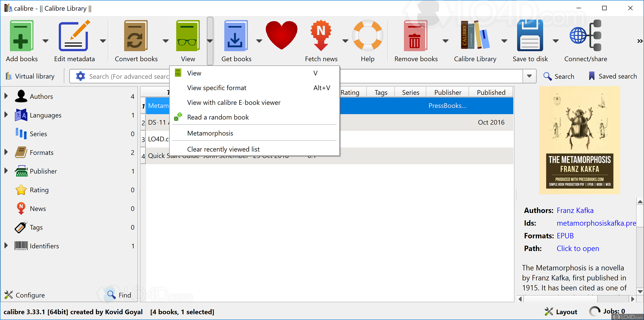Open the Add books dropdown arrow

coord(45,41)
